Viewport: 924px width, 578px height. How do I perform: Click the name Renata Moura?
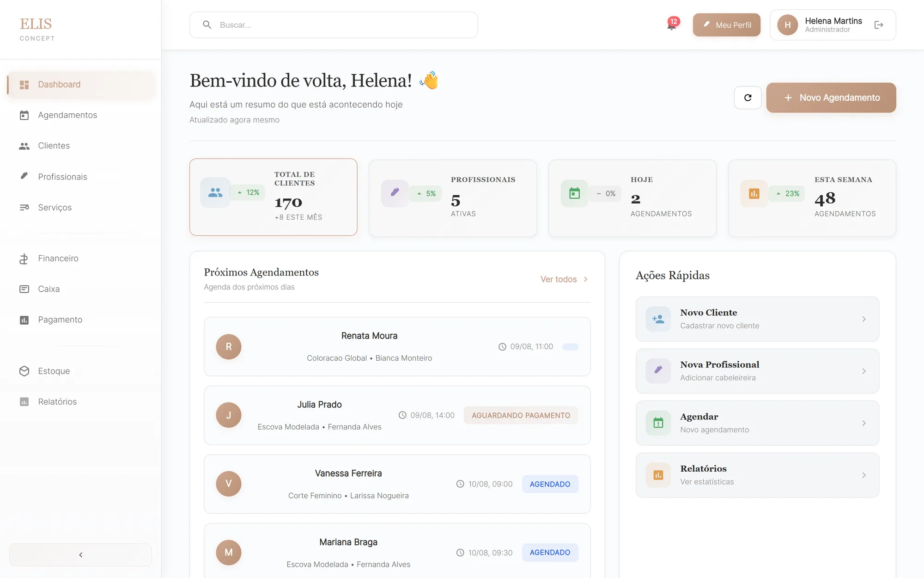tap(369, 336)
